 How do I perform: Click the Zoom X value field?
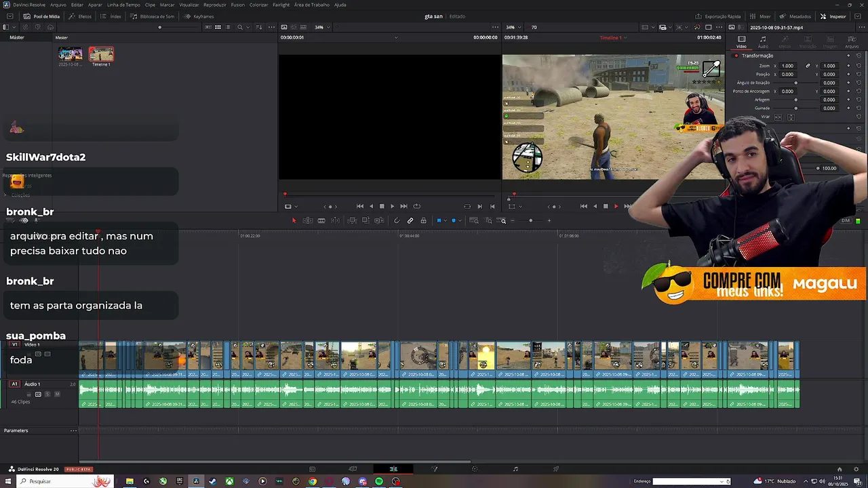[x=787, y=66]
